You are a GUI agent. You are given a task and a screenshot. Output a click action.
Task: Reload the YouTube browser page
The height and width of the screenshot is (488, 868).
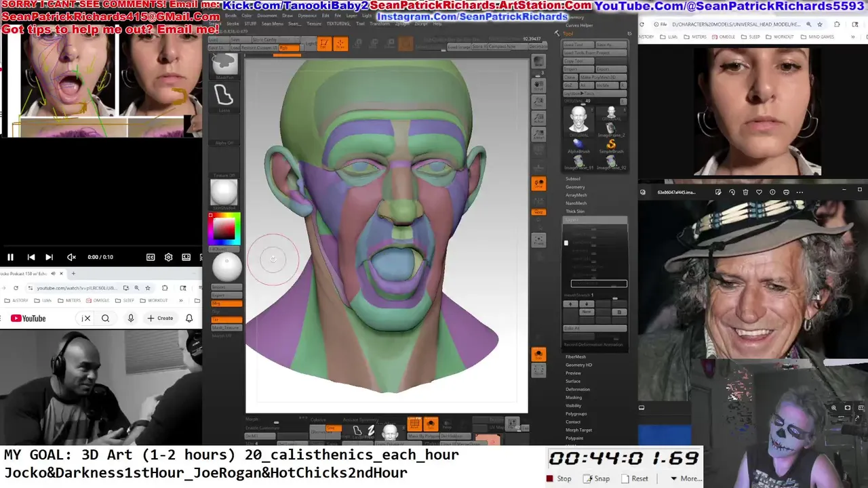pos(16,288)
